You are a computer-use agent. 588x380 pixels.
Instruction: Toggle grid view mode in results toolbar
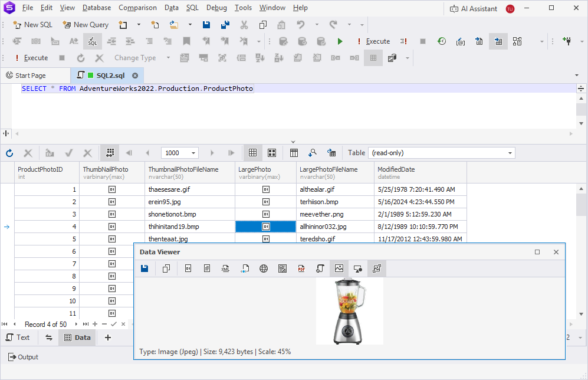coord(252,153)
